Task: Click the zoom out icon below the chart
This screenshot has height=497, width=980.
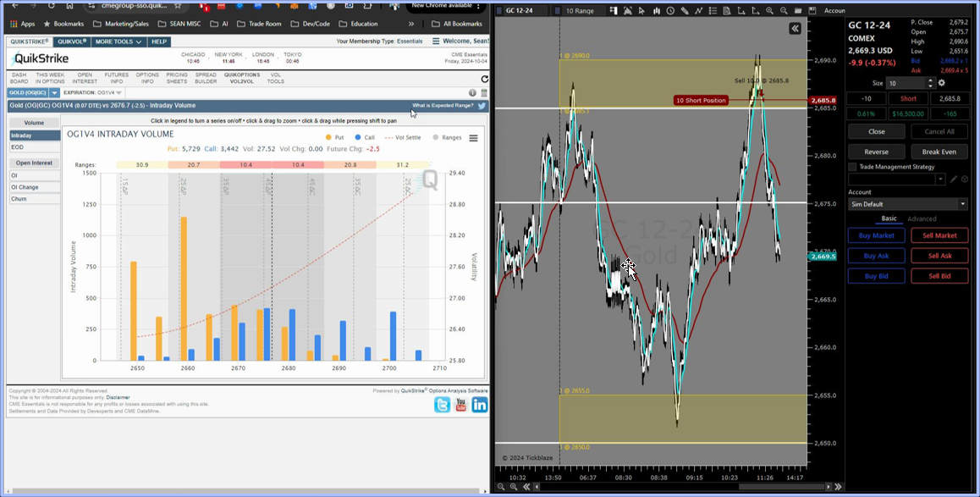Action: (x=501, y=486)
